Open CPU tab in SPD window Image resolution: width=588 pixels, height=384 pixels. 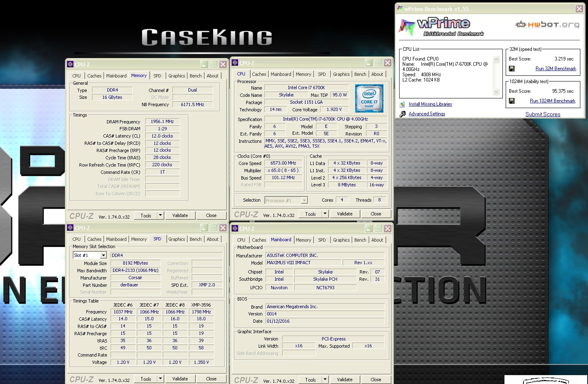tap(77, 239)
